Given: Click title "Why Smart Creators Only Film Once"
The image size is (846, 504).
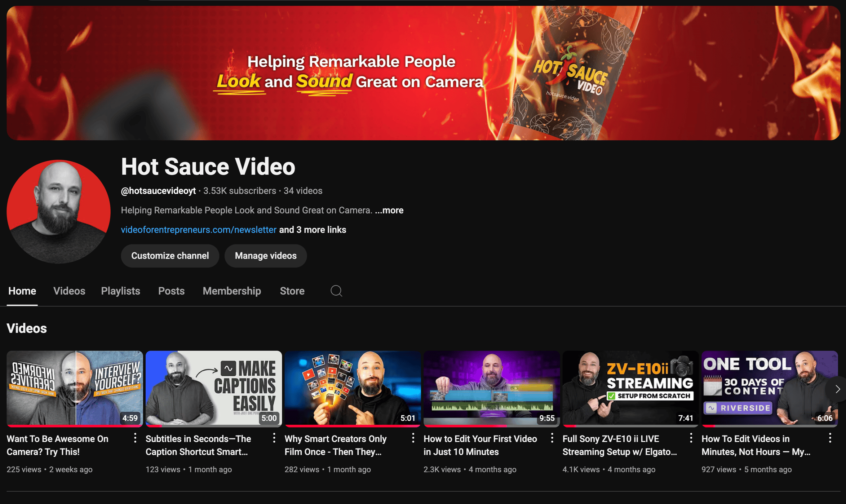Looking at the screenshot, I should (336, 445).
